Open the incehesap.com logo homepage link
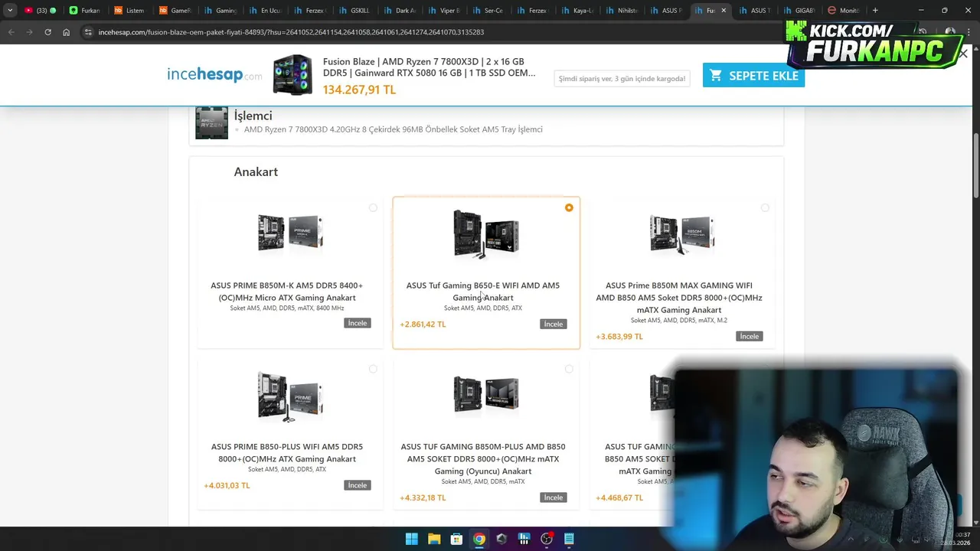980x551 pixels. 214,74
